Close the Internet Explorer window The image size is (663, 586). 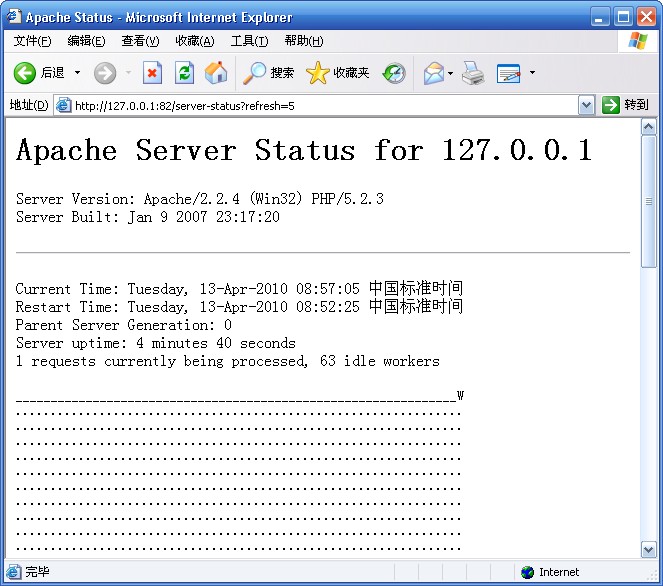pyautogui.click(x=647, y=17)
